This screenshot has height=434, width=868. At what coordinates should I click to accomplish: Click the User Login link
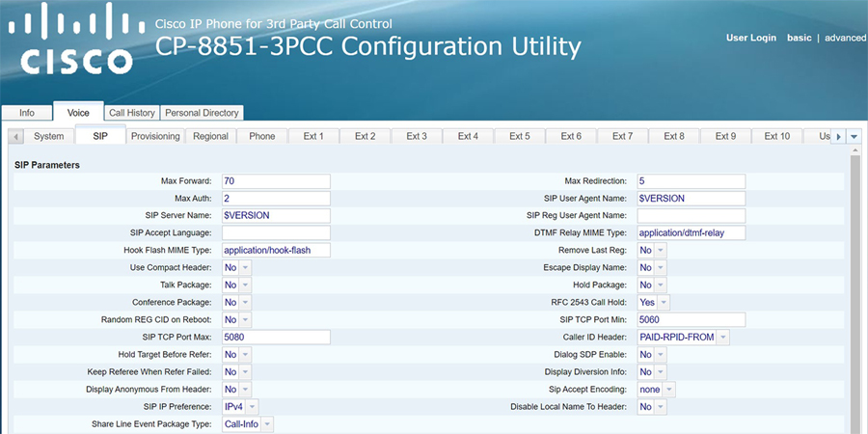point(750,38)
